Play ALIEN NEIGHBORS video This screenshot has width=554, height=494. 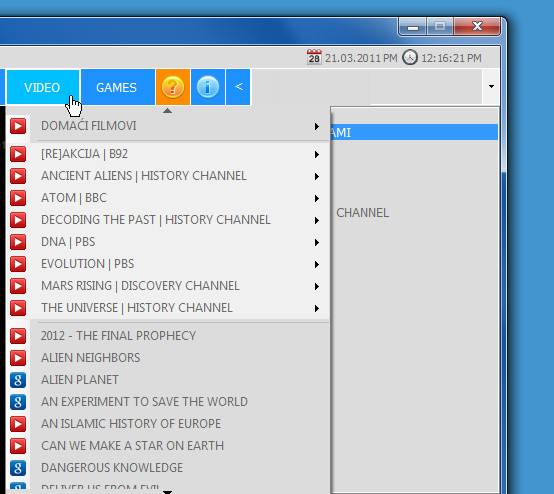point(168,358)
